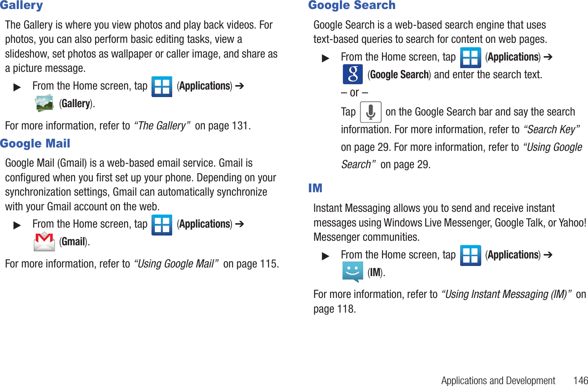The height and width of the screenshot is (386, 588).
Task: Click the bold '(Gallery)' label beside the photo icon
Action: [x=77, y=104]
